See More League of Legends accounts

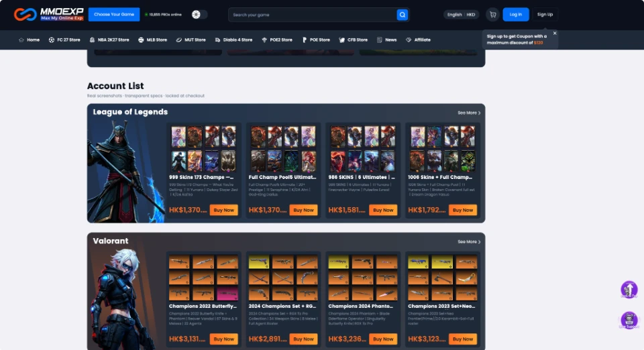click(x=469, y=113)
